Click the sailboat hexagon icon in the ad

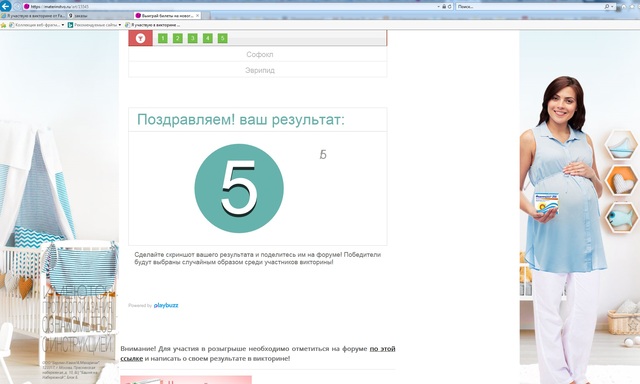click(x=620, y=145)
